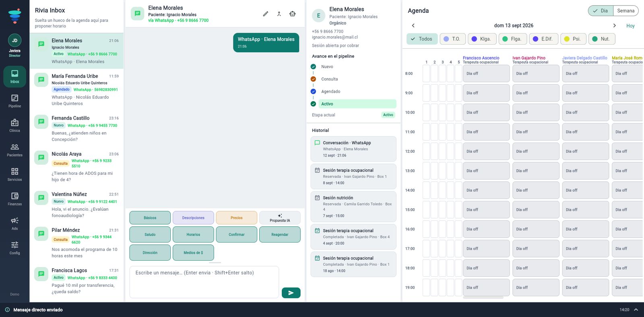The height and width of the screenshot is (317, 644).
Task: Click the pencil edit icon in chat header
Action: pyautogui.click(x=266, y=14)
